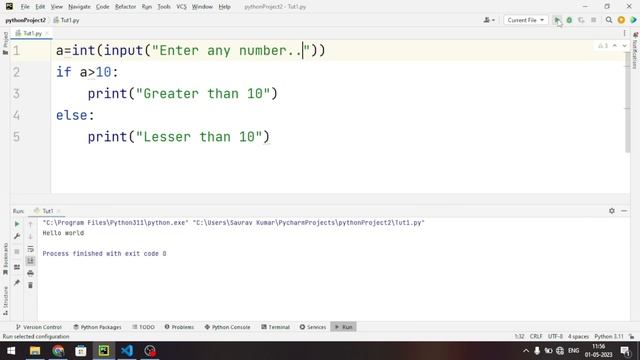Toggle soft-wrap in the Run console
Viewport: 640px width, 360px height.
pos(30,249)
